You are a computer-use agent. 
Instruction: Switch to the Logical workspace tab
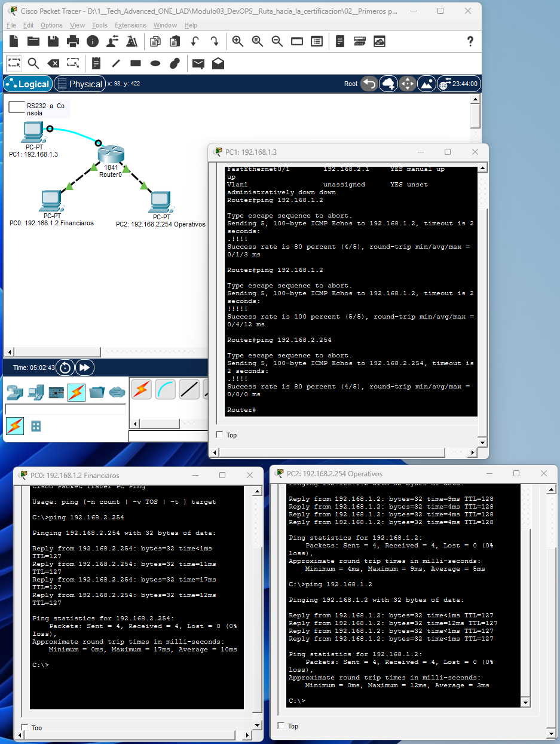tap(27, 84)
